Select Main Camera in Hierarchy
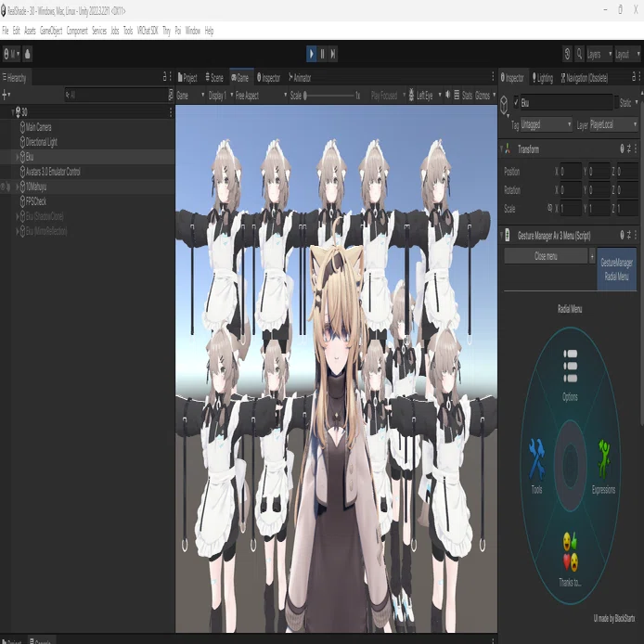This screenshot has width=644, height=644. click(38, 127)
